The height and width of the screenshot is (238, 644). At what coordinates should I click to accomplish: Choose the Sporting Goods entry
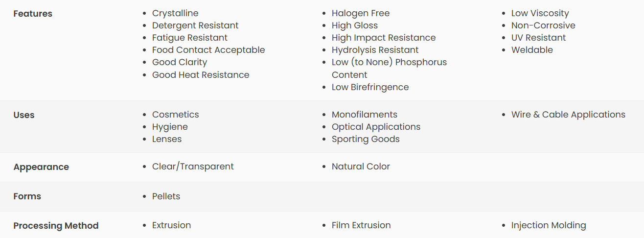pos(366,139)
